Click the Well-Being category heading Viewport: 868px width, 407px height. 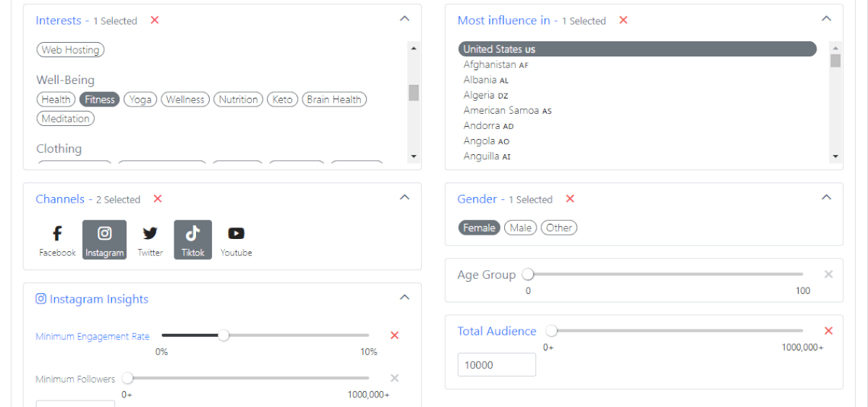[x=65, y=80]
